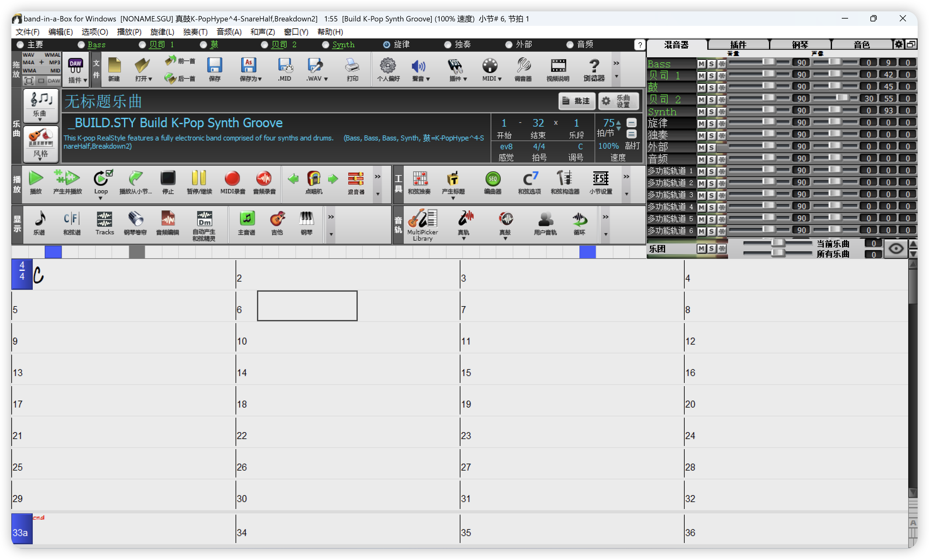Click the Pause/Continue icon
929x560 pixels.
tap(199, 182)
